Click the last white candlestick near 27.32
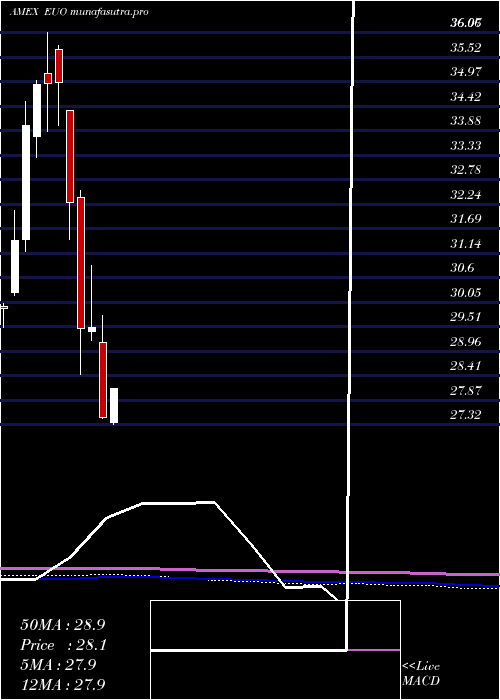500x700 pixels. click(114, 405)
